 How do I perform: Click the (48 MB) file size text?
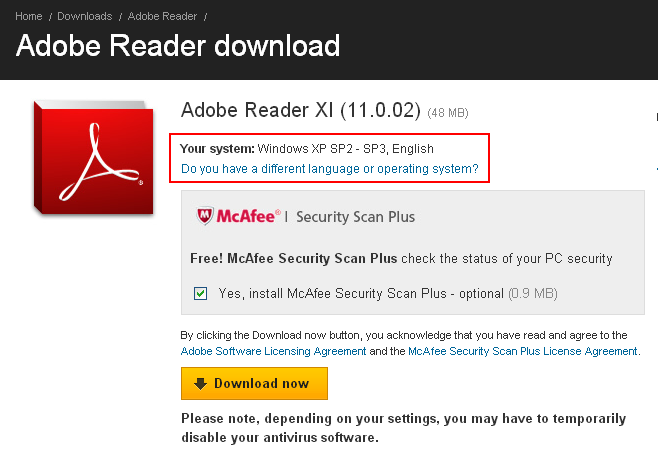pyautogui.click(x=448, y=113)
